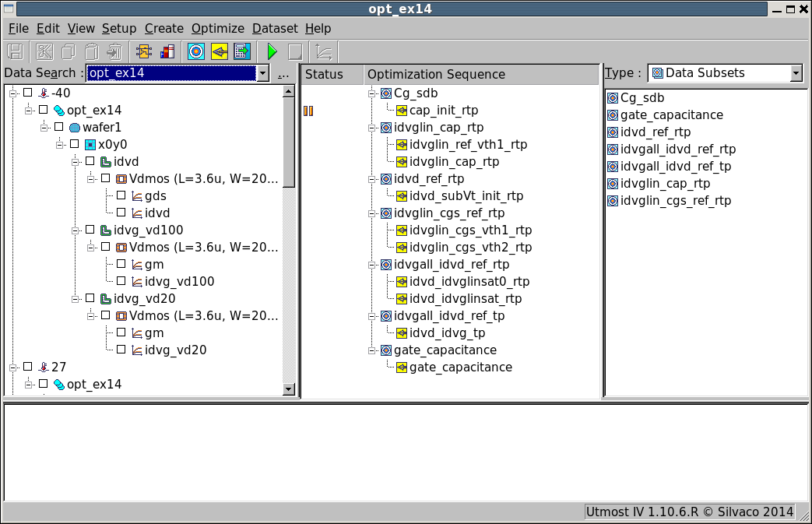Collapse the idvd group tree node
The width and height of the screenshot is (812, 524).
click(75, 161)
